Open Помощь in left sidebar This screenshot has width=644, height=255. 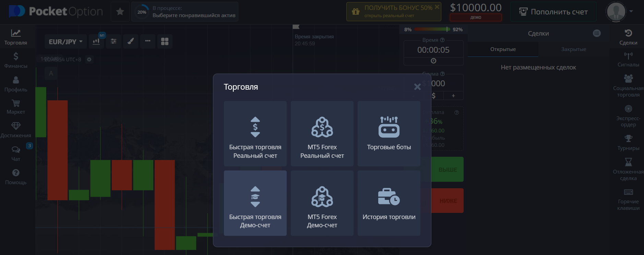tap(16, 177)
